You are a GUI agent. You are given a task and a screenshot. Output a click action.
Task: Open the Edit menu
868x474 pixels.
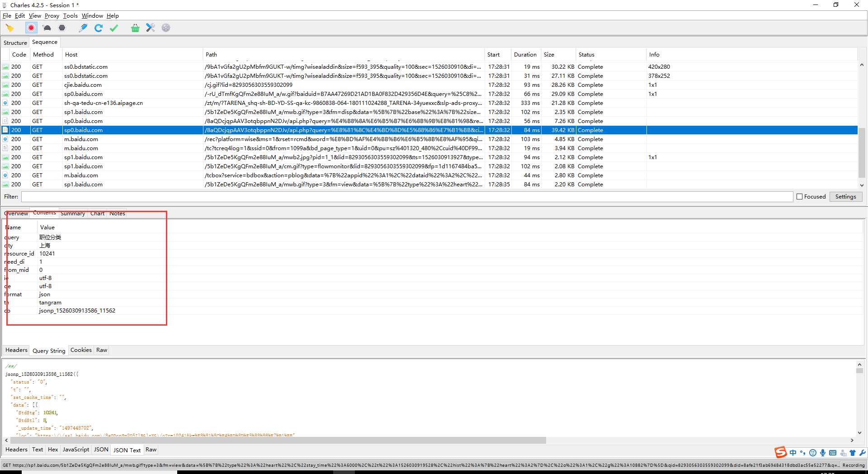tap(20, 16)
